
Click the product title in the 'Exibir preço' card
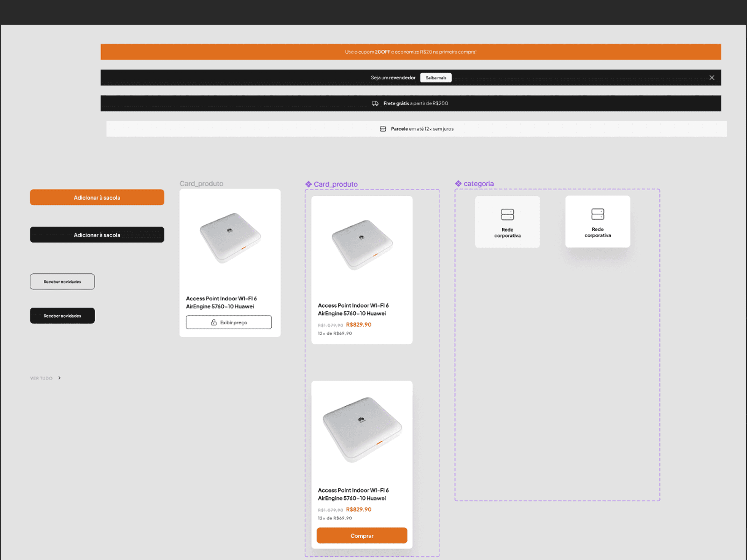[222, 302]
